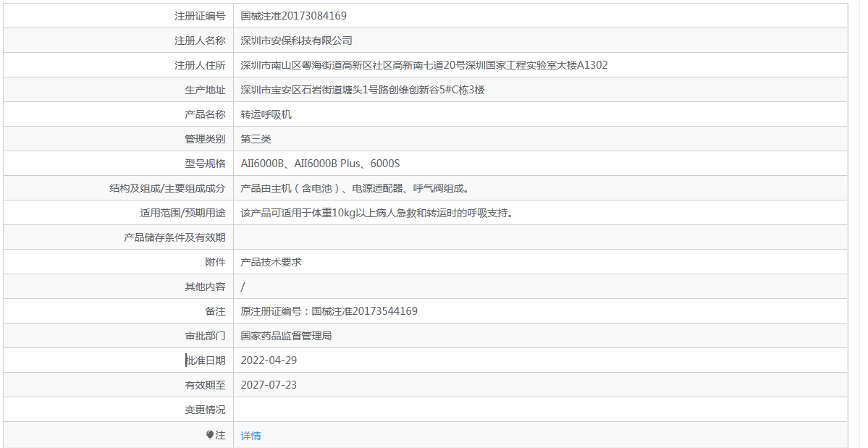Click the 其他内容 row label
868x448 pixels.
205,287
